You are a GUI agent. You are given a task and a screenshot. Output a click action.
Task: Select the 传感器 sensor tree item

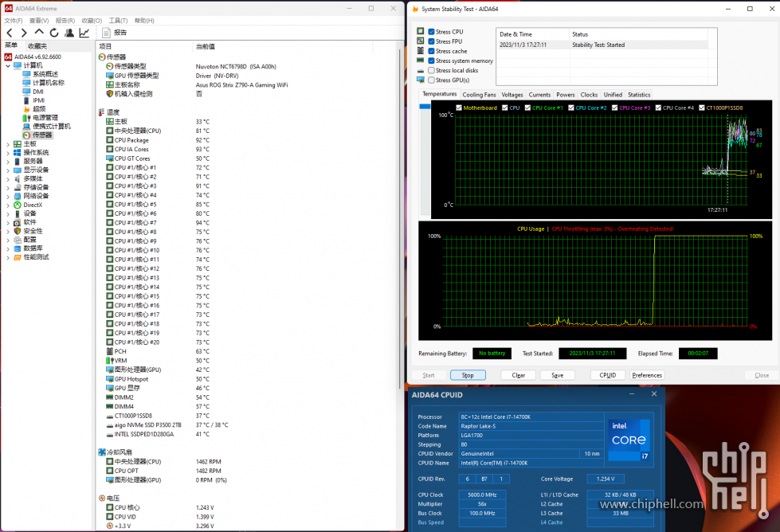(41, 135)
